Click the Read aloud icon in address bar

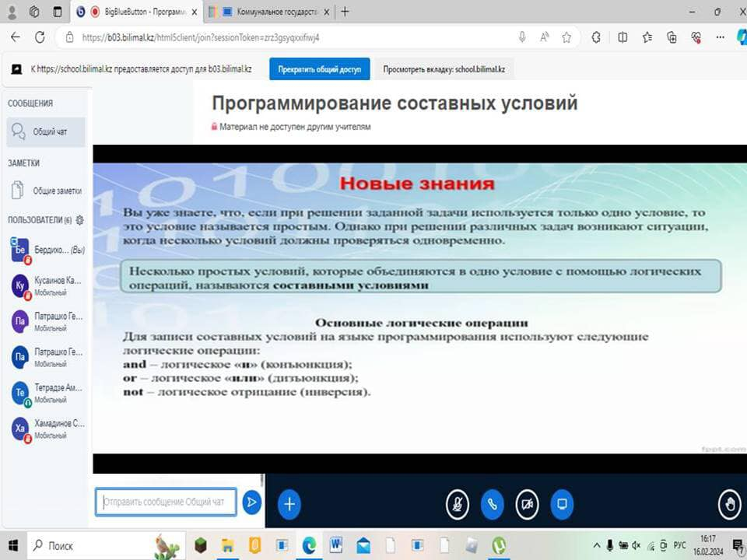click(x=545, y=37)
